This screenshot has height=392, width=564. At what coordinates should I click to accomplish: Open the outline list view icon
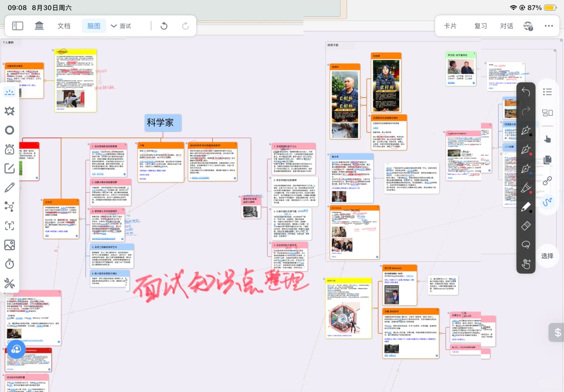pyautogui.click(x=547, y=91)
